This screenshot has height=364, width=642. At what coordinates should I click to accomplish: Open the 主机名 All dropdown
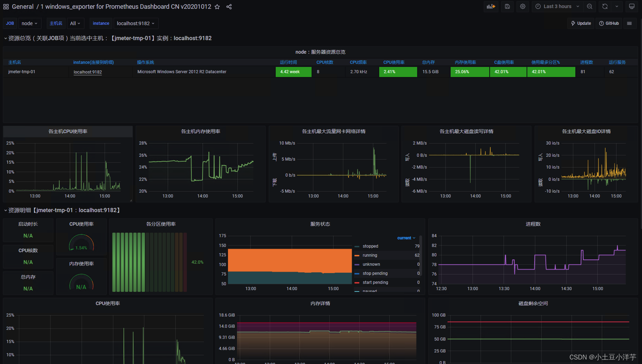point(75,23)
